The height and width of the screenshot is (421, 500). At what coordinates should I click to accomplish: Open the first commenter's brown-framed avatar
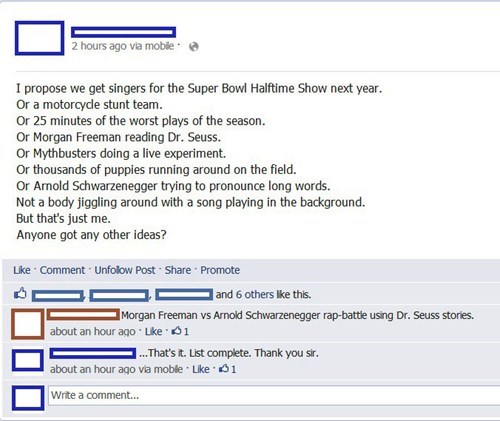(x=28, y=324)
